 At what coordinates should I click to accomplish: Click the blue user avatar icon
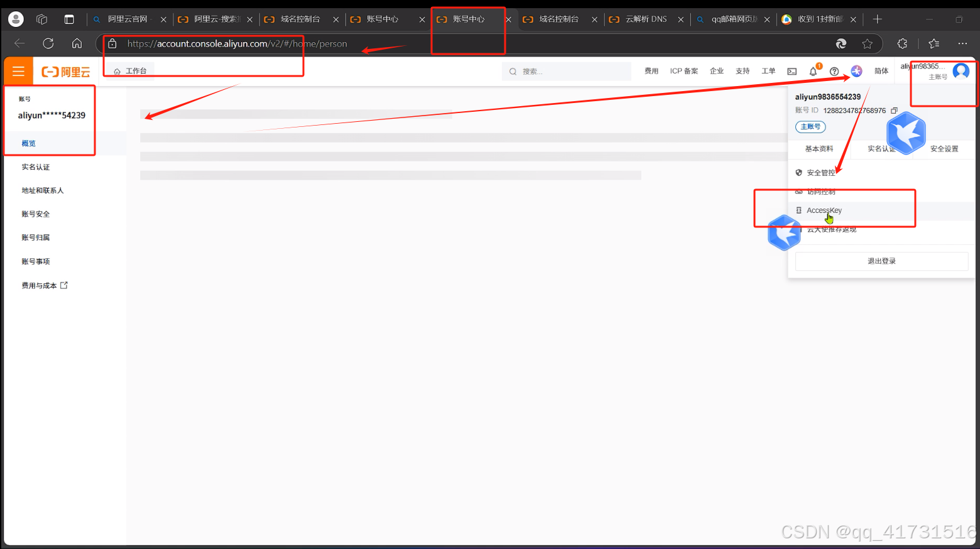[x=961, y=71]
